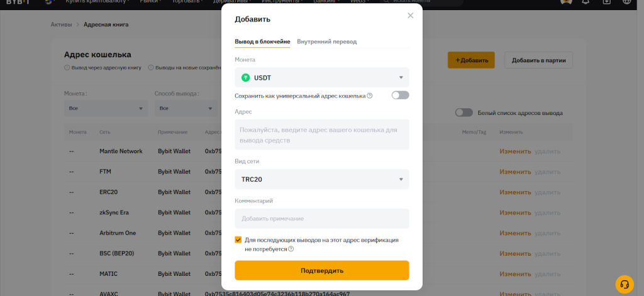Click help icon beside universal wallet address
Viewport: 644px width, 296px height.
coord(370,96)
